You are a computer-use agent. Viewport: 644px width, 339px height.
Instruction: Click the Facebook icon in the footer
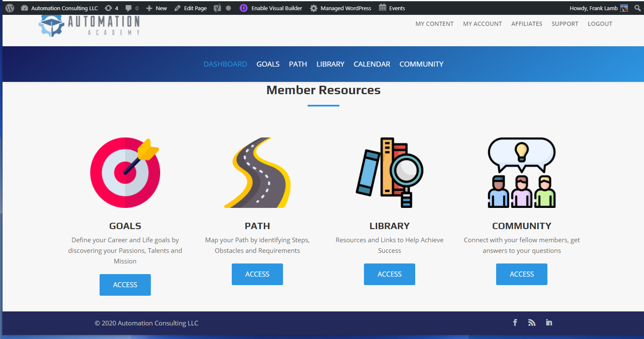pos(515,322)
